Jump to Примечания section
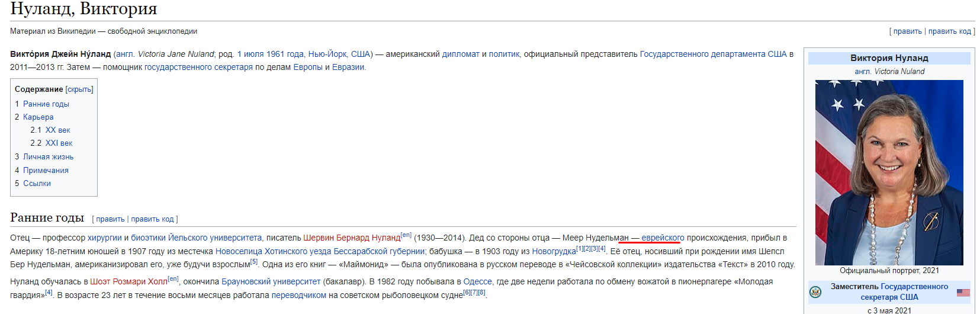 46,170
